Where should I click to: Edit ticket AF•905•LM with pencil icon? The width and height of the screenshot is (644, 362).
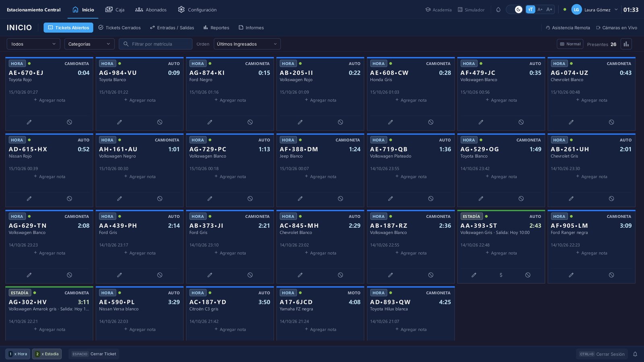pos(571,275)
